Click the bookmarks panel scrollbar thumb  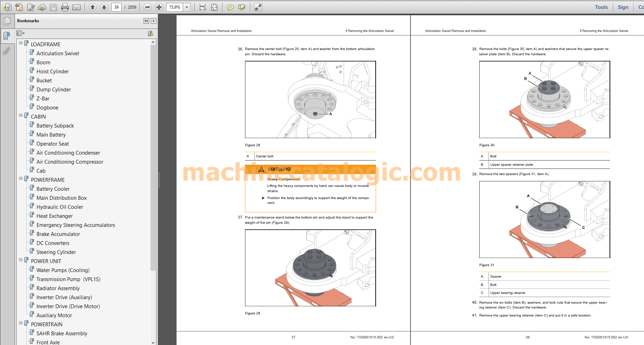(153, 157)
